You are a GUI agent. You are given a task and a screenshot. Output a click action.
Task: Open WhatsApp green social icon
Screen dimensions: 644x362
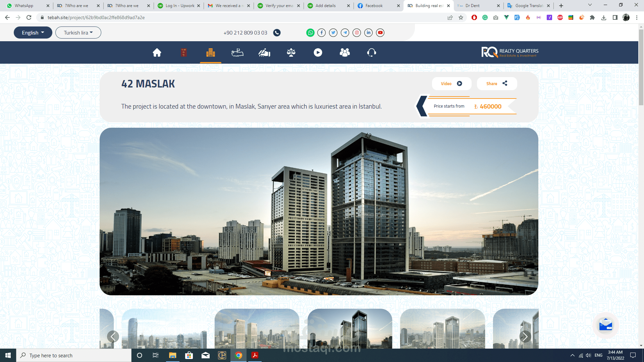tap(310, 33)
